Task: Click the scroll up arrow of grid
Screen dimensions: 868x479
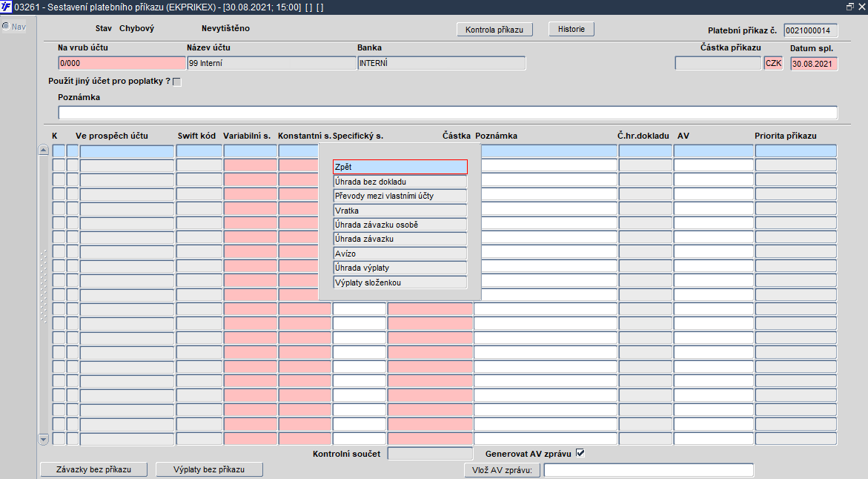Action: (x=44, y=151)
